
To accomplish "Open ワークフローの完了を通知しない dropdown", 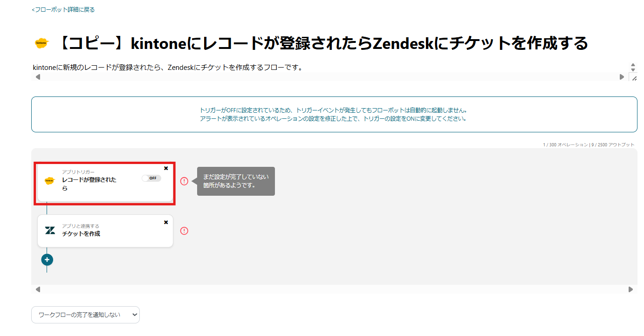I will [x=85, y=315].
